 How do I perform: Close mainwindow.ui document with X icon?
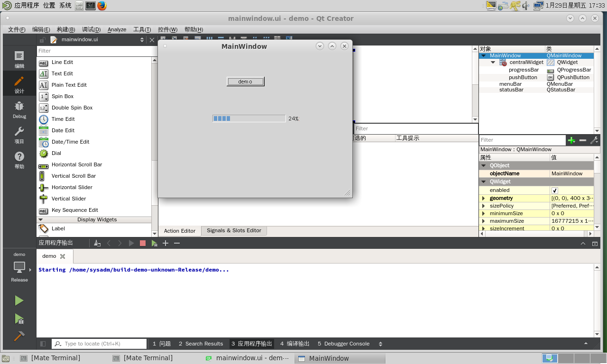[x=151, y=40]
